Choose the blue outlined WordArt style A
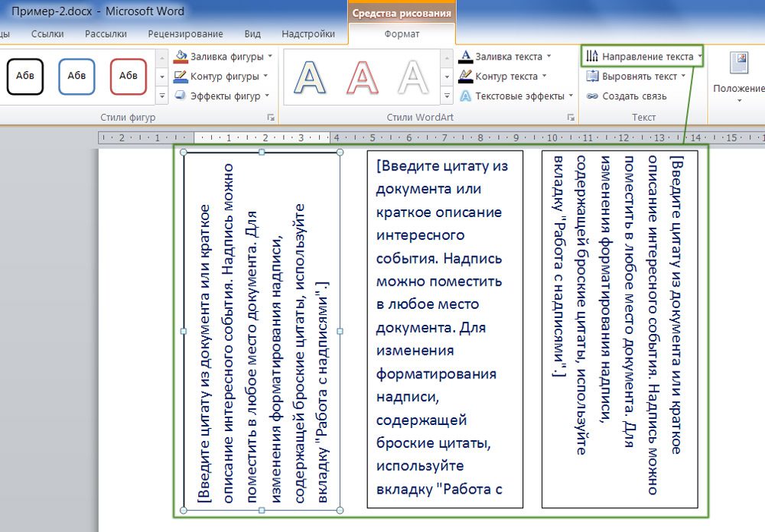The height and width of the screenshot is (532, 765). pyautogui.click(x=310, y=77)
